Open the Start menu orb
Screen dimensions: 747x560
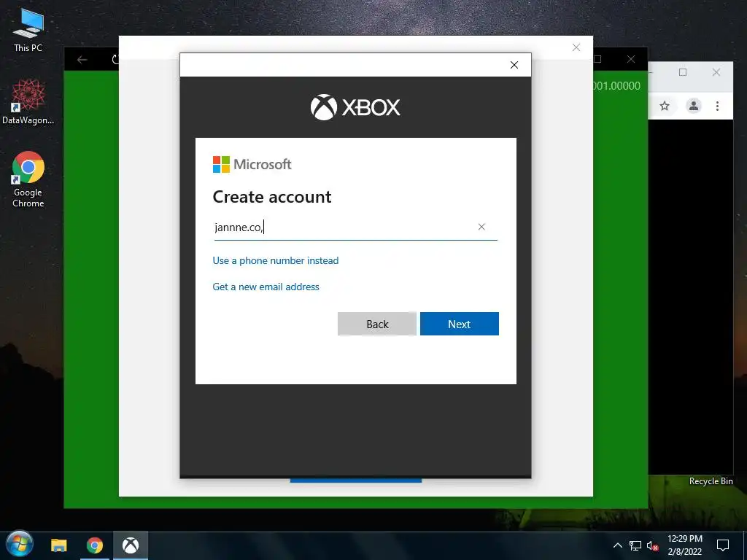click(20, 545)
